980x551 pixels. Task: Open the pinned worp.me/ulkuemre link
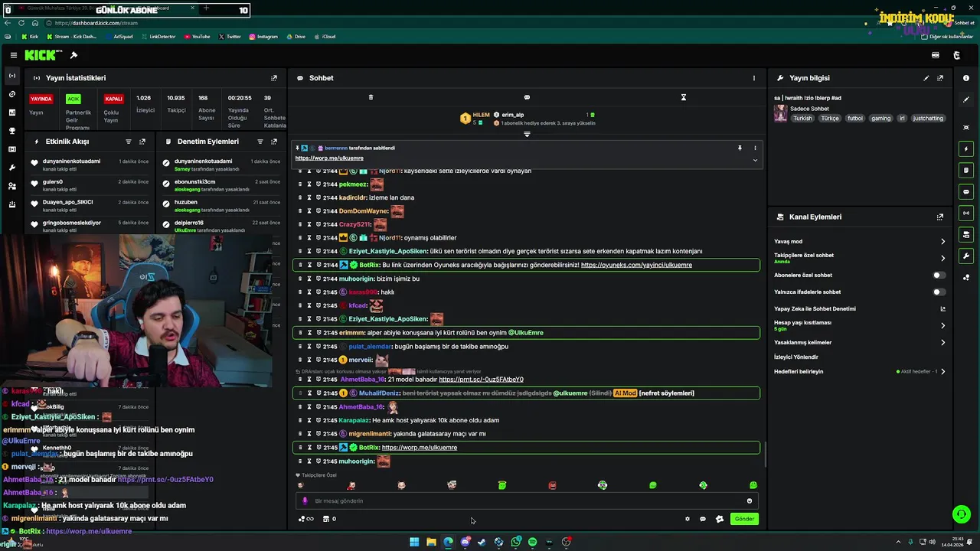pyautogui.click(x=329, y=158)
